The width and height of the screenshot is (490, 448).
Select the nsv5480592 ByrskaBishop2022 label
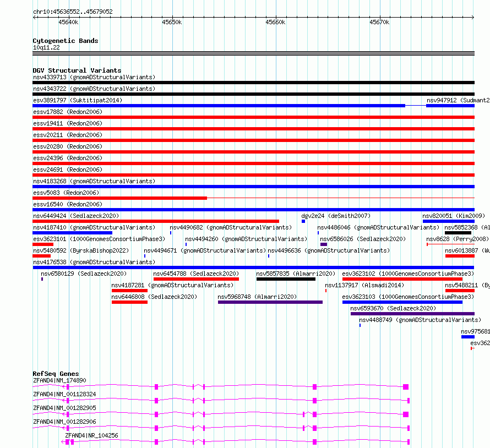(81, 250)
